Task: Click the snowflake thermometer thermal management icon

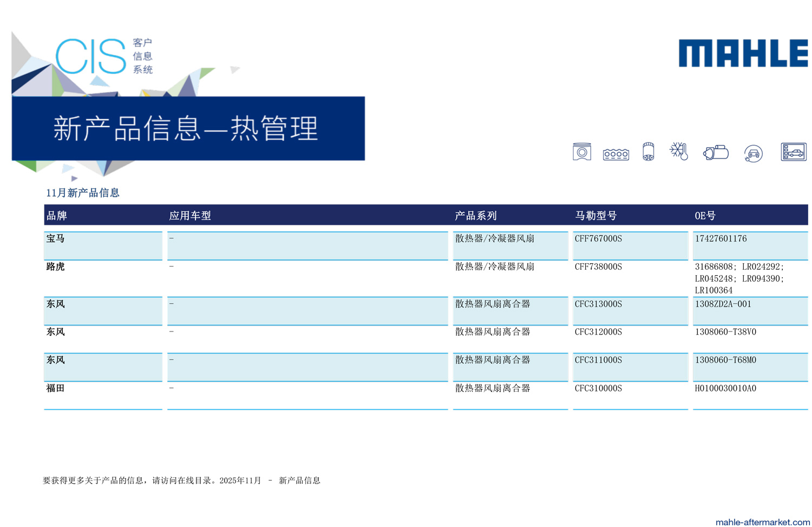Action: [679, 152]
